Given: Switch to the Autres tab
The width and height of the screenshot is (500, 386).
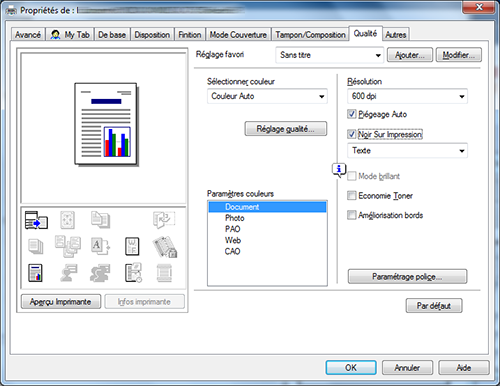Looking at the screenshot, I should (396, 35).
